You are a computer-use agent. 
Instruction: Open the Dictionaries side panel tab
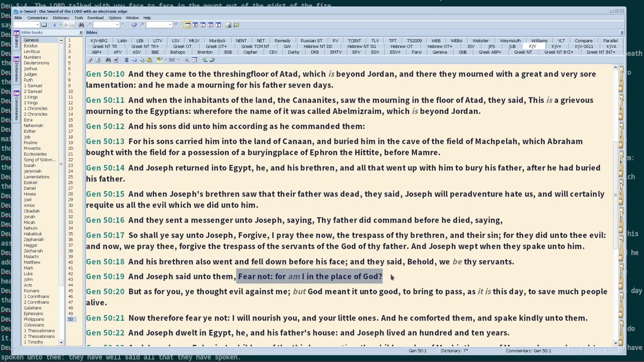[x=16, y=70]
